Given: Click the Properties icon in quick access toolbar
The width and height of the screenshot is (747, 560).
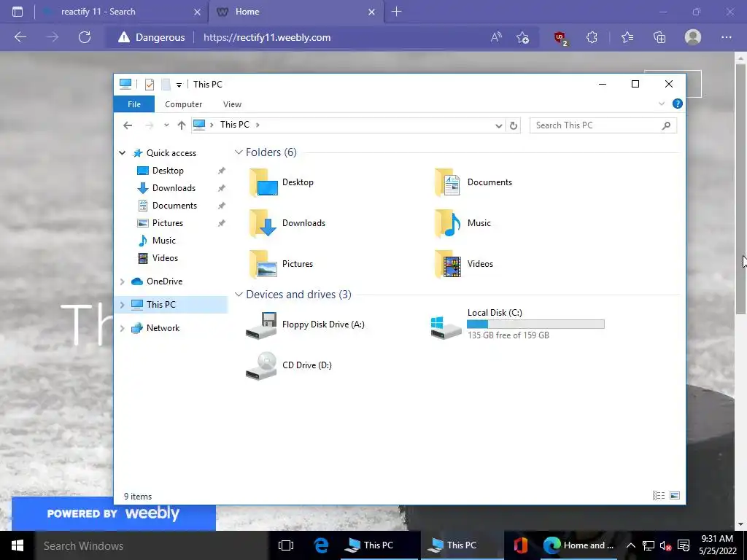Looking at the screenshot, I should [x=150, y=85].
